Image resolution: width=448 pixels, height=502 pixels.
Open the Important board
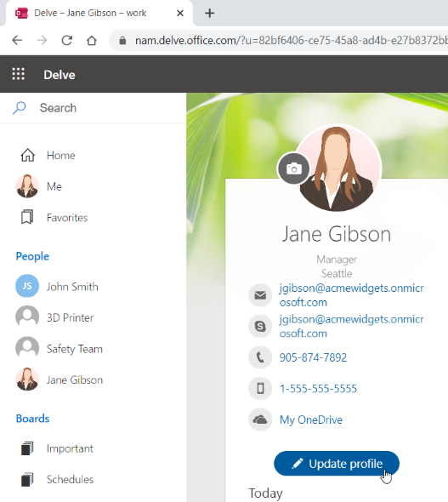coord(70,449)
